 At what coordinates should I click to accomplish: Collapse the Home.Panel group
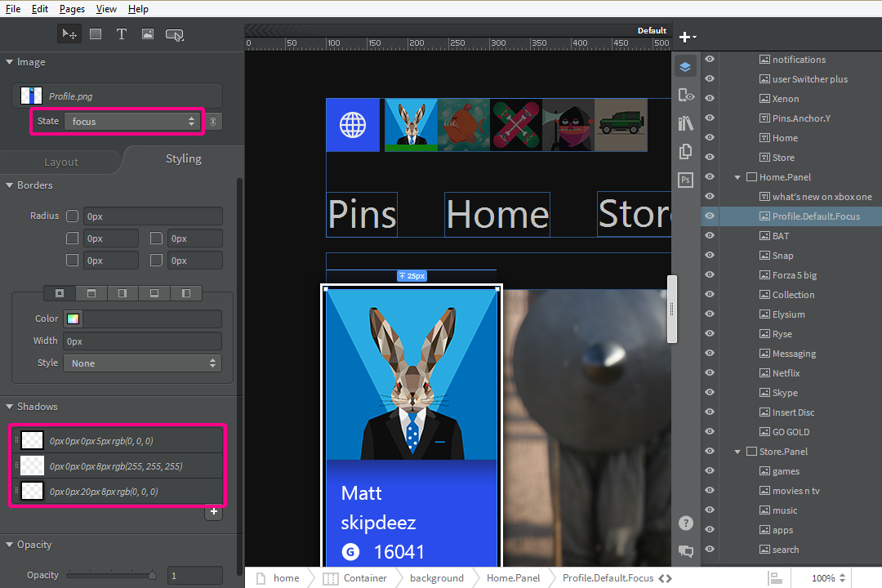click(737, 176)
